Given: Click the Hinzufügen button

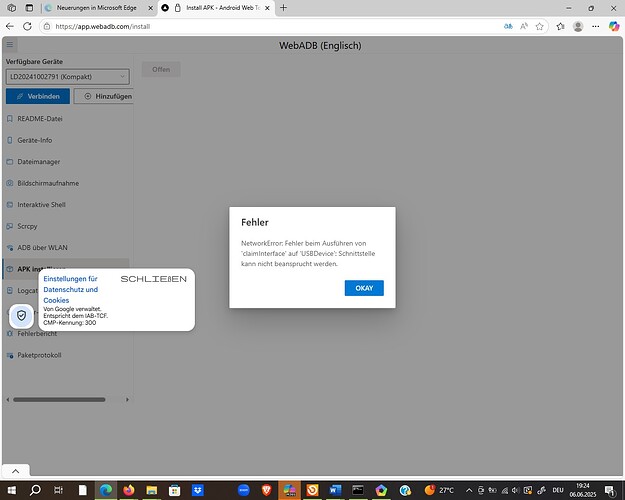Looking at the screenshot, I should pyautogui.click(x=105, y=96).
